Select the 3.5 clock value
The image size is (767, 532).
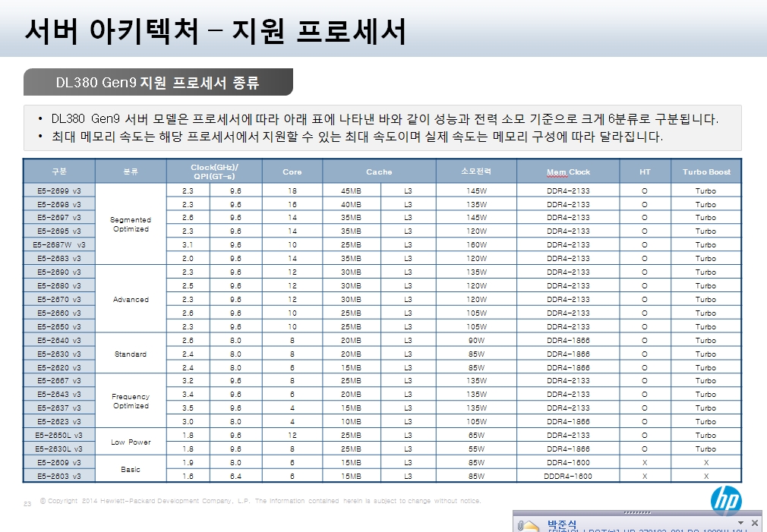(x=188, y=408)
